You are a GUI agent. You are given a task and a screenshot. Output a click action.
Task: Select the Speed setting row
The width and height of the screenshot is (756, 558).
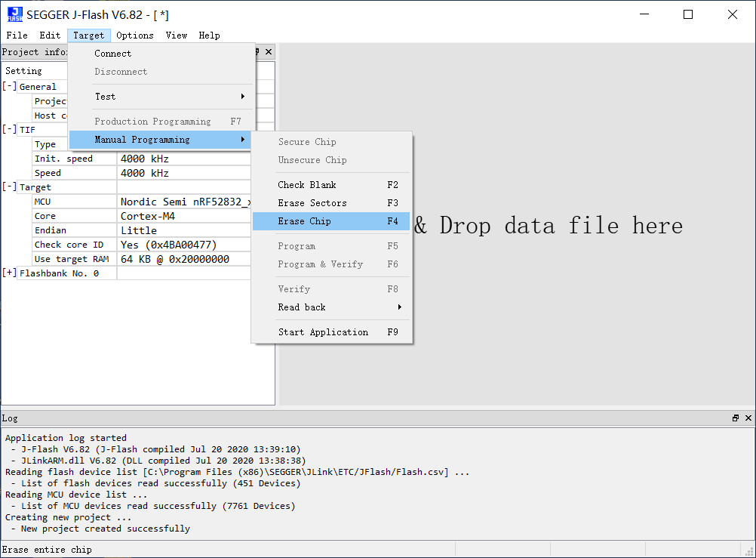coord(143,173)
